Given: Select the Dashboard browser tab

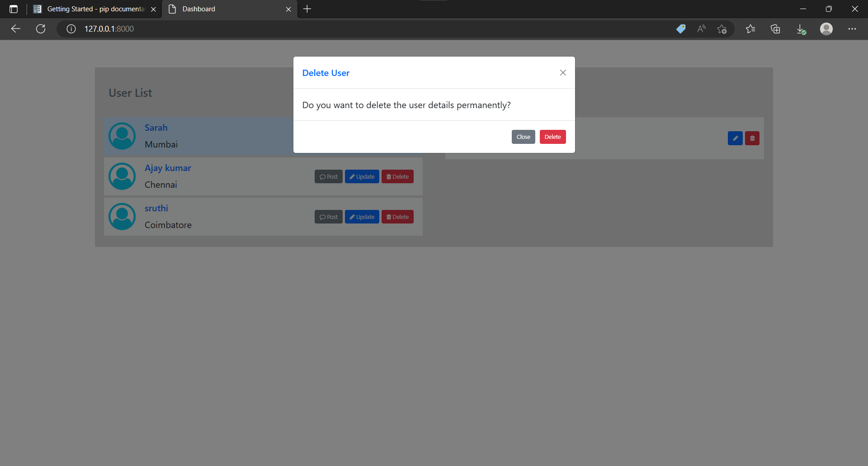Looking at the screenshot, I should pos(230,9).
